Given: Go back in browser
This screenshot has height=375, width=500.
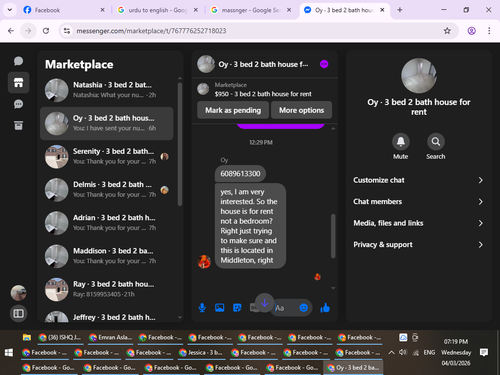Looking at the screenshot, I should 11,31.
